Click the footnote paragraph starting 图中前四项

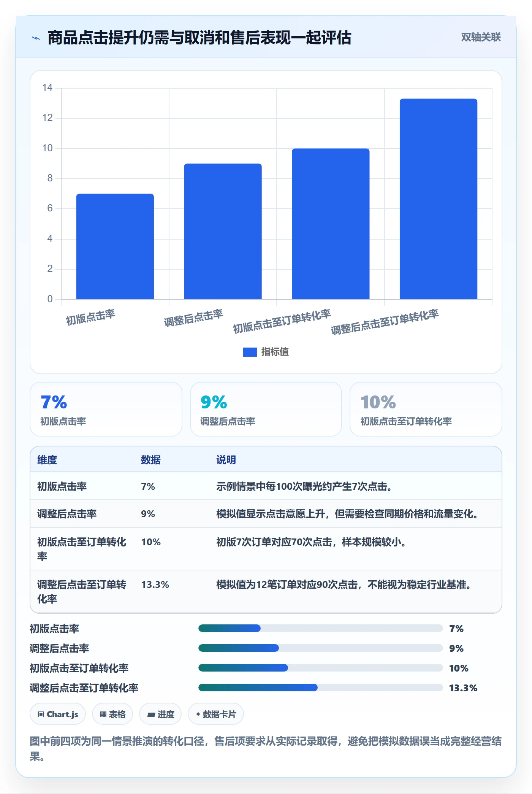coord(266,748)
